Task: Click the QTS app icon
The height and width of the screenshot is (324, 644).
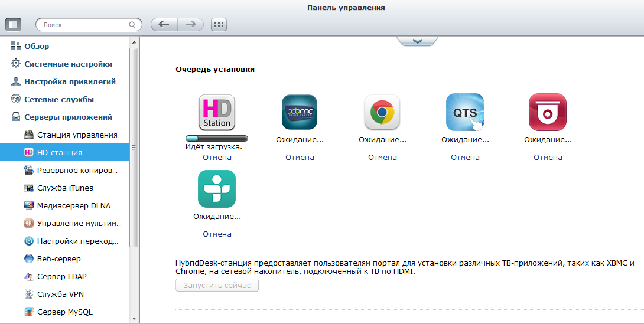Action: tap(465, 112)
